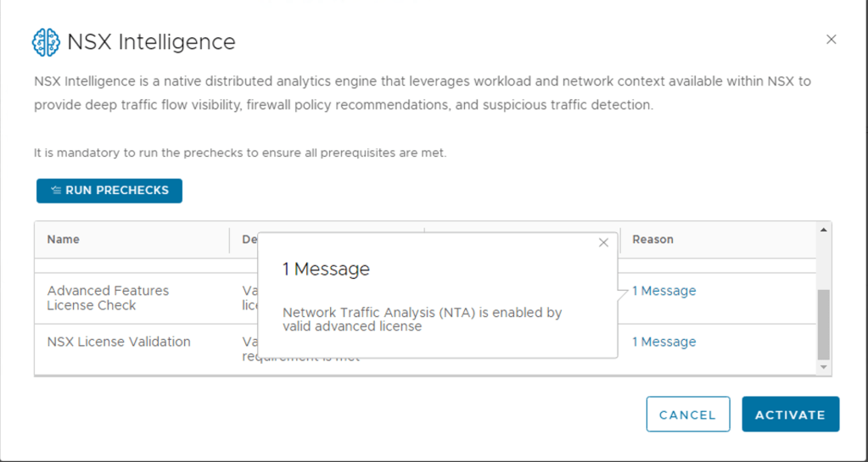Select the Advanced Features License Check row

tap(108, 298)
